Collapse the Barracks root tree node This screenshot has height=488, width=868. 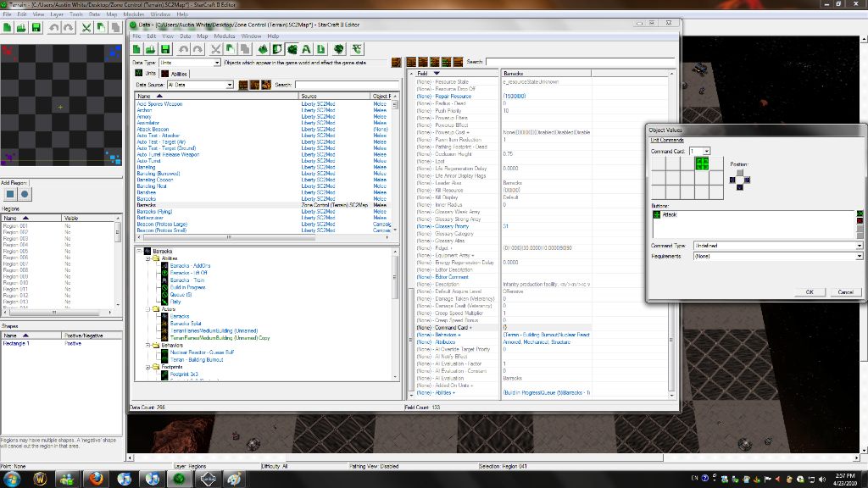140,251
